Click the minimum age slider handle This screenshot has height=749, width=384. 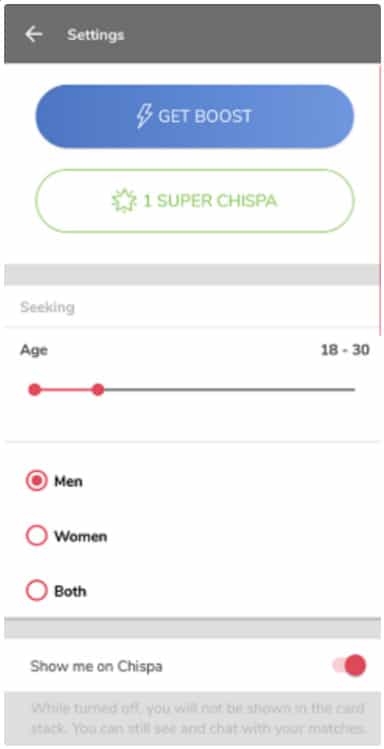[34, 390]
